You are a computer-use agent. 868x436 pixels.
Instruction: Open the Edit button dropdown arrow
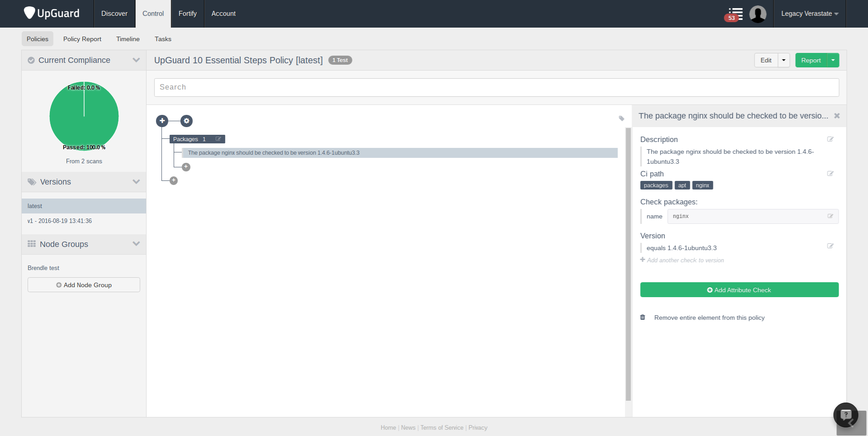point(784,60)
